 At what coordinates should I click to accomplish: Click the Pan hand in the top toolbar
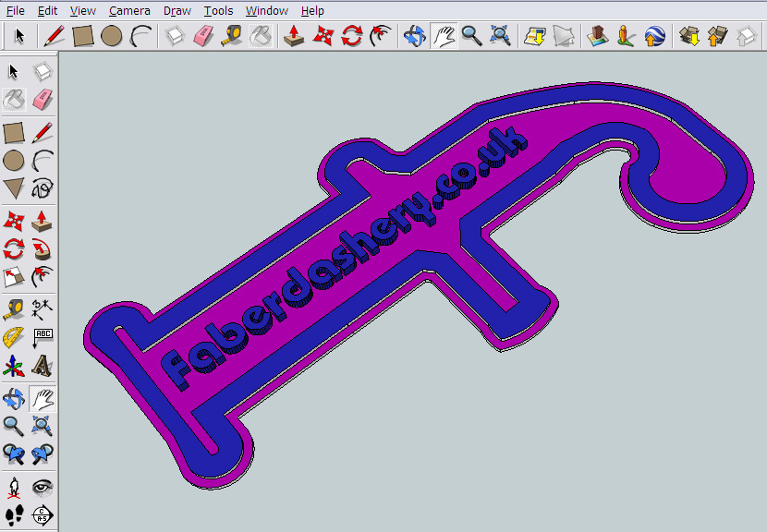click(x=444, y=36)
